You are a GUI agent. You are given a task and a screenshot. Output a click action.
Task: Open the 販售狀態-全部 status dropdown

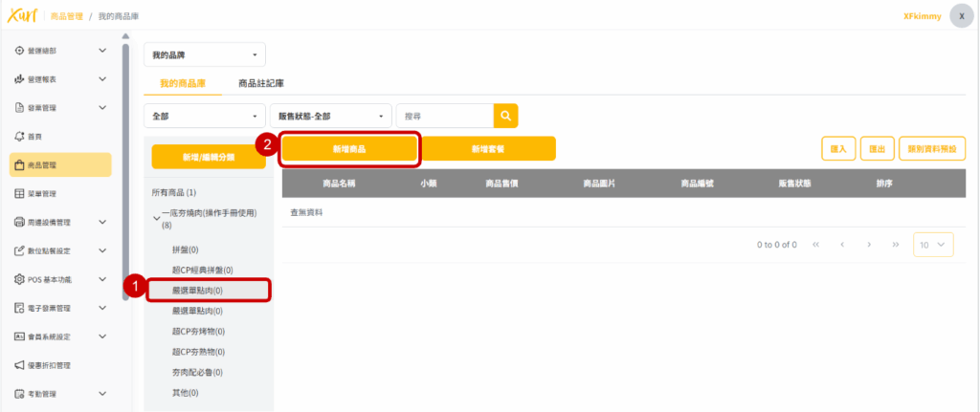point(330,116)
